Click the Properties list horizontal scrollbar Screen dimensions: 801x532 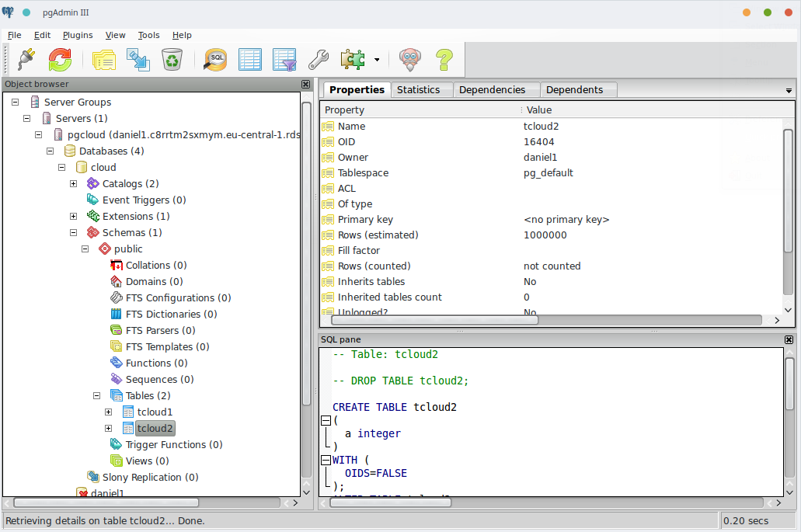(435, 320)
